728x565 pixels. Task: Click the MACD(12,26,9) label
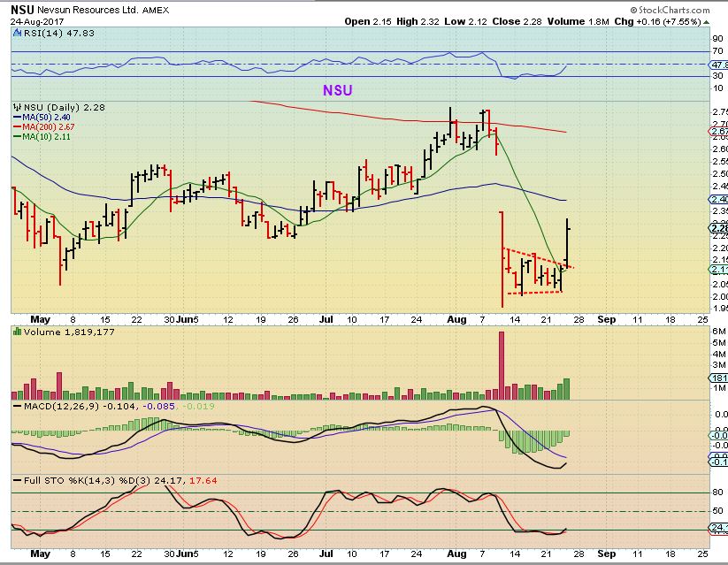tap(61, 406)
